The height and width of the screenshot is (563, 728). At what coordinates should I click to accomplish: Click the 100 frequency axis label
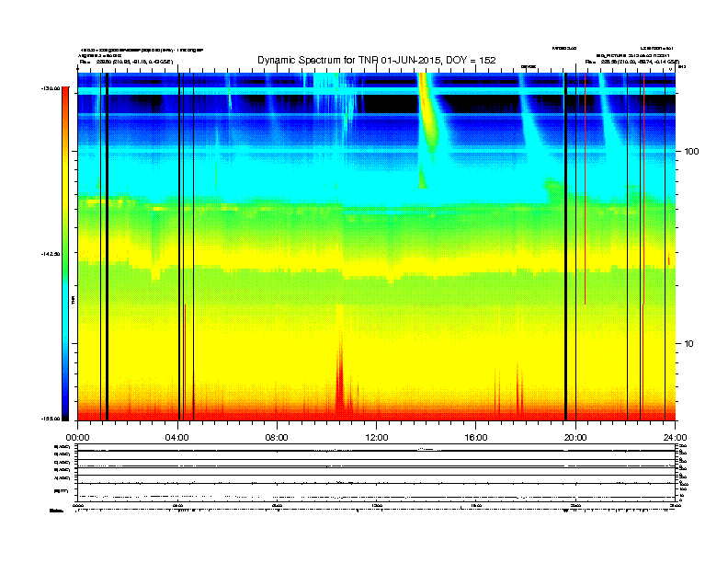[x=691, y=152]
